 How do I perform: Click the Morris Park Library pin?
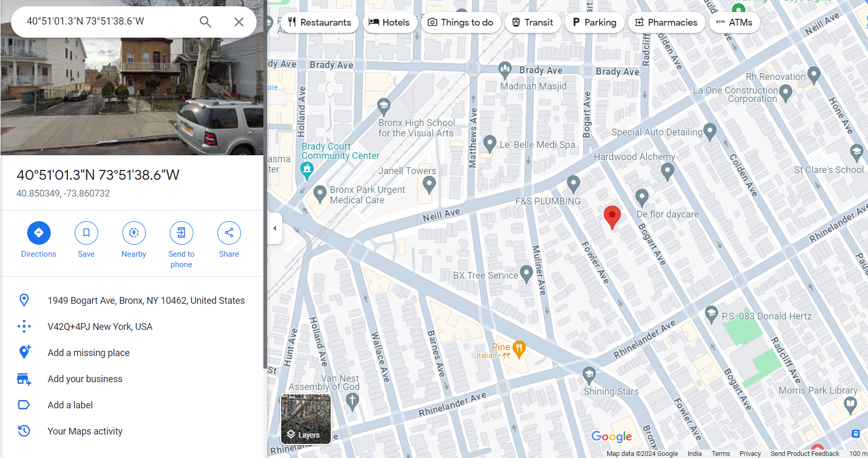(x=850, y=404)
